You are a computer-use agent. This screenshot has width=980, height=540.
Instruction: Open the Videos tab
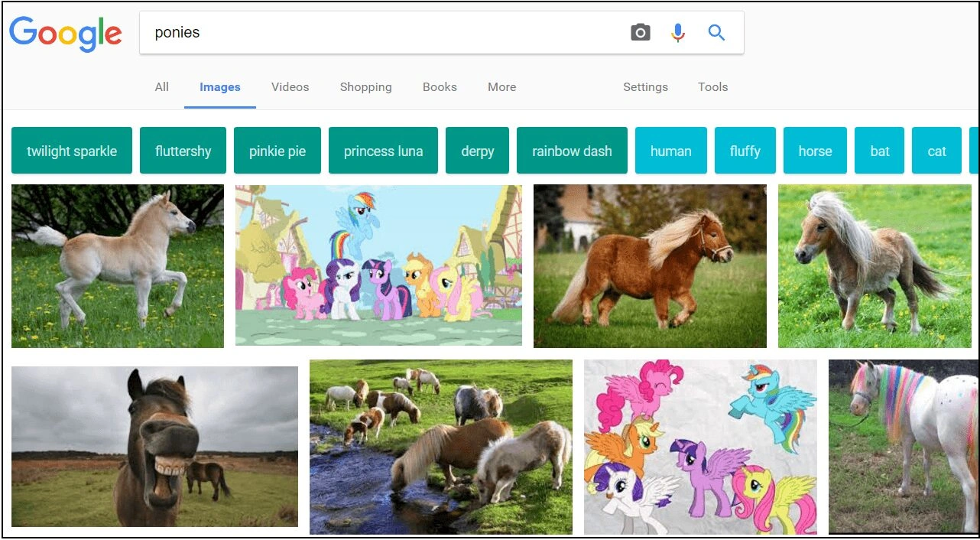tap(290, 87)
